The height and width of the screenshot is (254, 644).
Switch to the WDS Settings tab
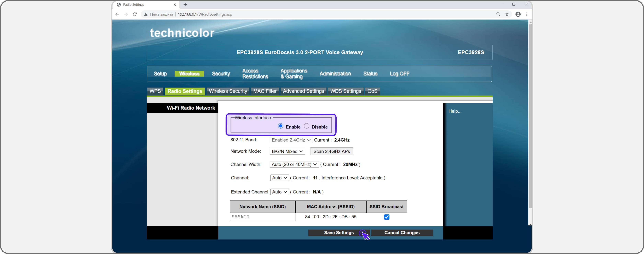[x=346, y=91]
